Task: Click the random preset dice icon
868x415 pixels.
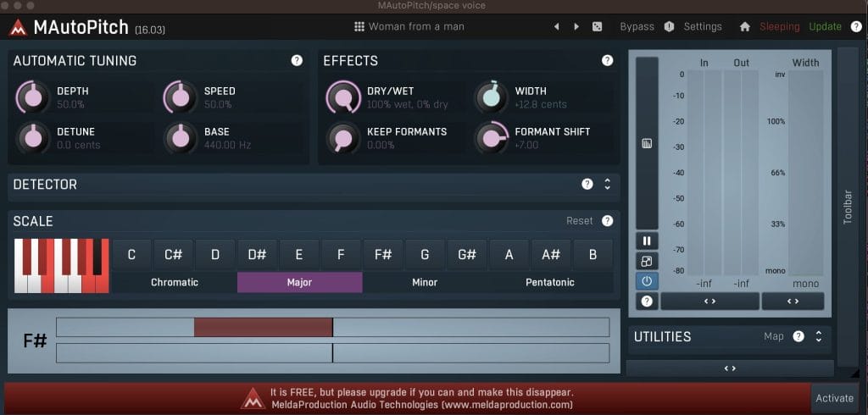Action: [x=598, y=26]
